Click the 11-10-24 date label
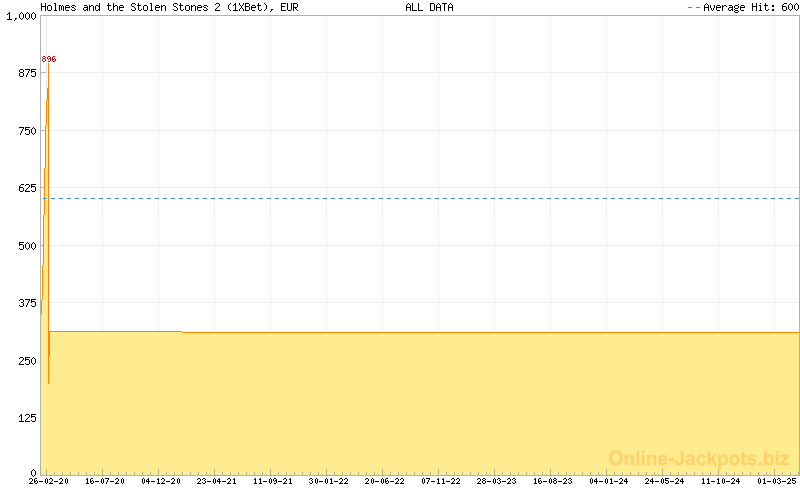Screen dimensions: 800x490 point(721,481)
